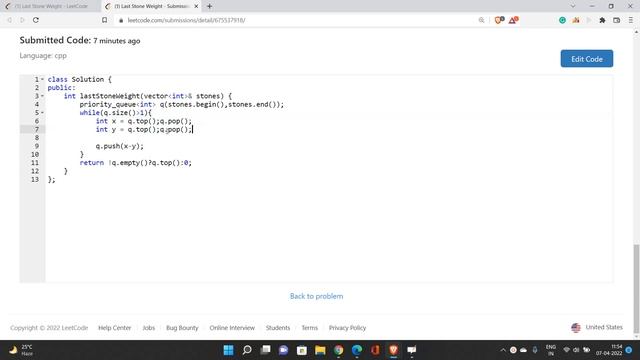Open the browser main hamburger menu
640x360 pixels.
[631, 20]
